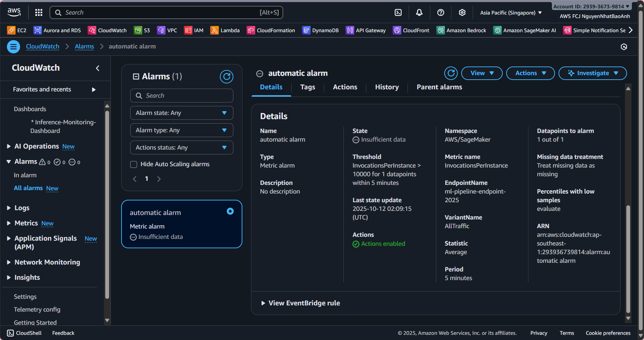Open EC2 service shortcut
Screen dimensions: 644x340
(17, 30)
